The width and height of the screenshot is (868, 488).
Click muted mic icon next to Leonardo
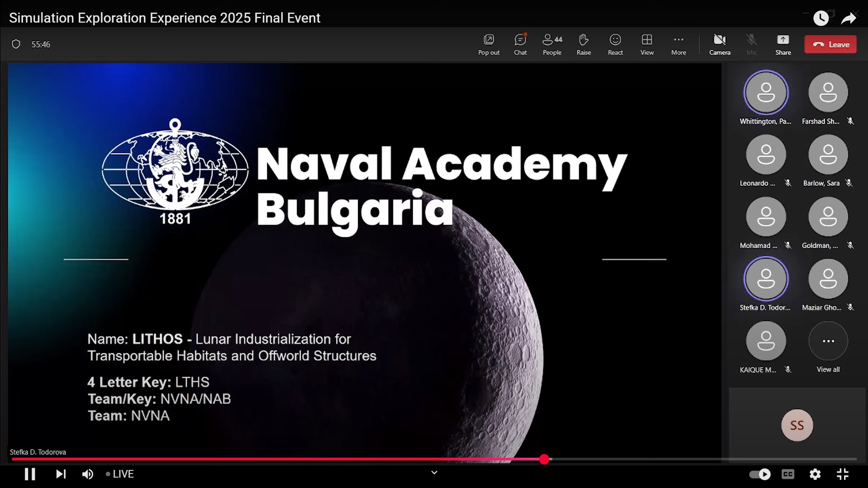point(788,183)
